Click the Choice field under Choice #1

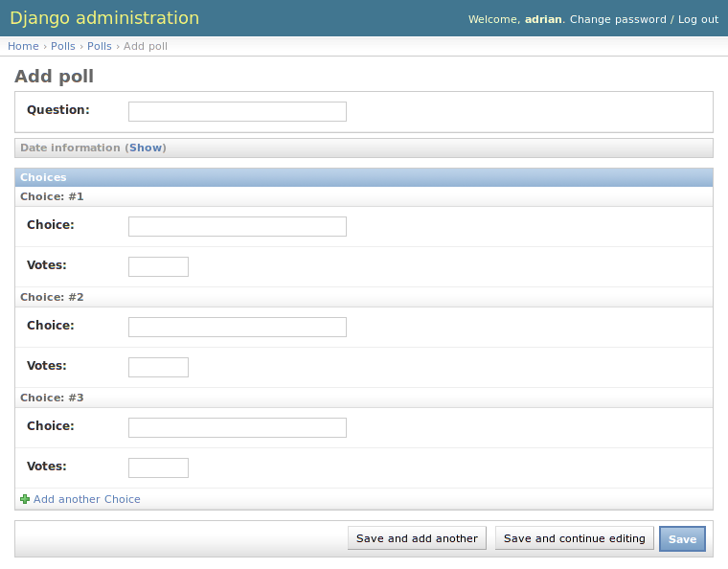[x=237, y=226]
